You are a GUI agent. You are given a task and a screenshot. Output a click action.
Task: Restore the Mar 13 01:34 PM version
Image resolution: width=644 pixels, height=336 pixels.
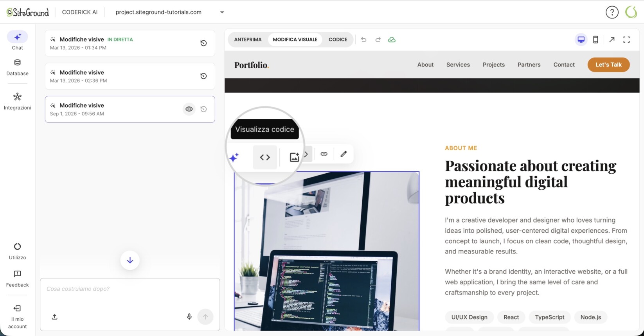pos(203,43)
